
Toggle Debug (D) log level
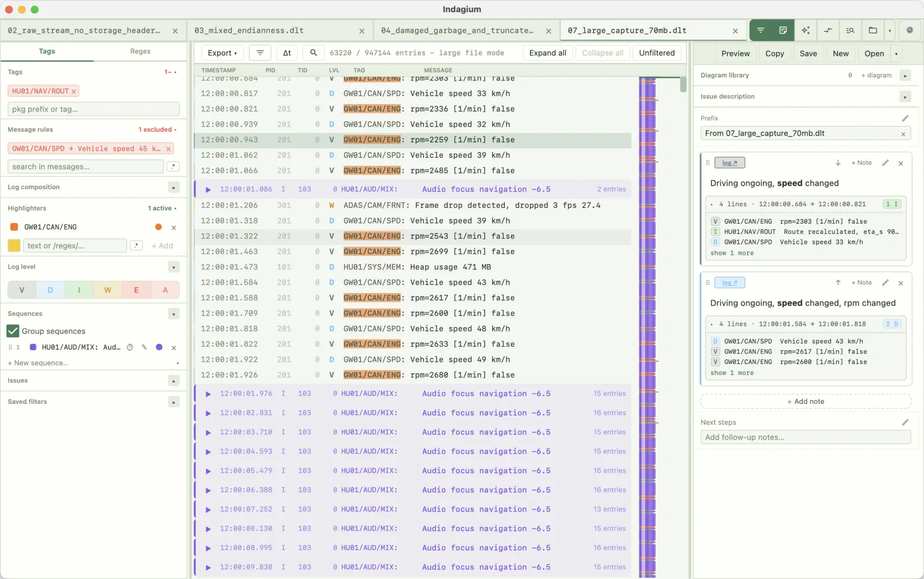tap(50, 290)
